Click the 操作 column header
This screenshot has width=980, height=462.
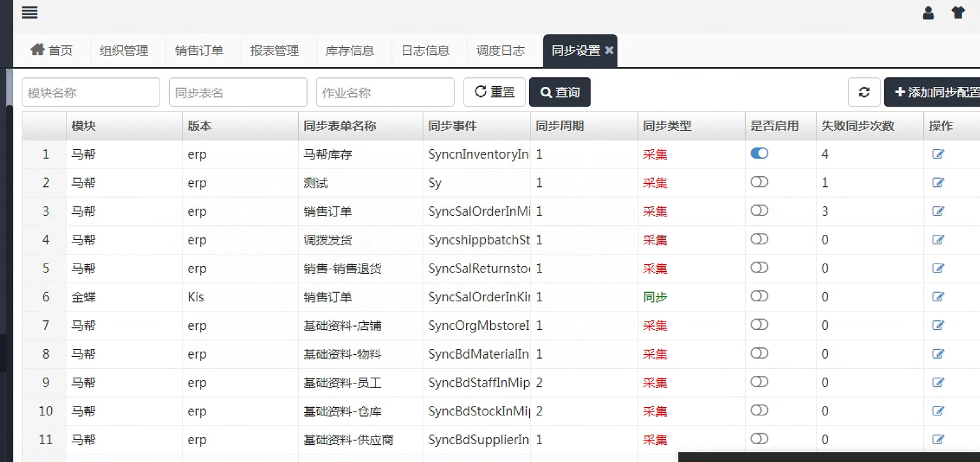952,126
